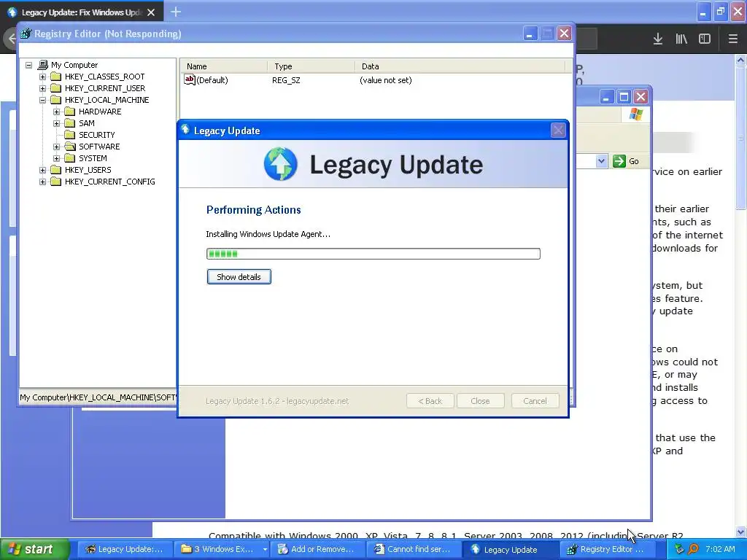
Task: Click the safely remove hardware tray icon
Action: 679,549
